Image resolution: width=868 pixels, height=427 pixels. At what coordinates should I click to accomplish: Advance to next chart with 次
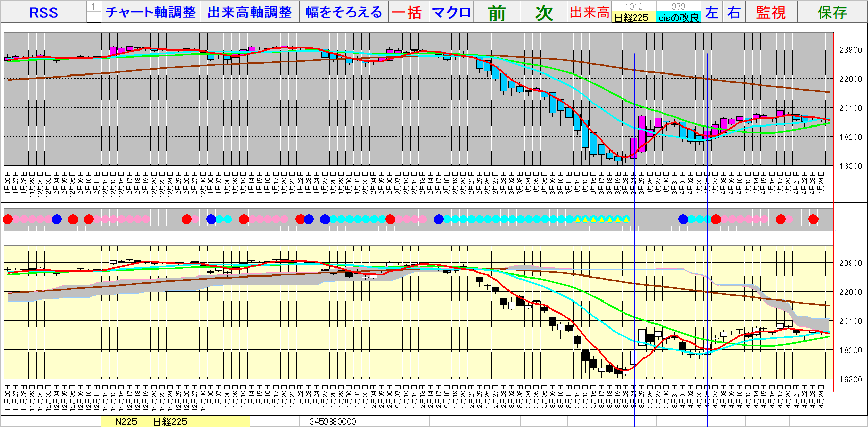click(x=544, y=12)
